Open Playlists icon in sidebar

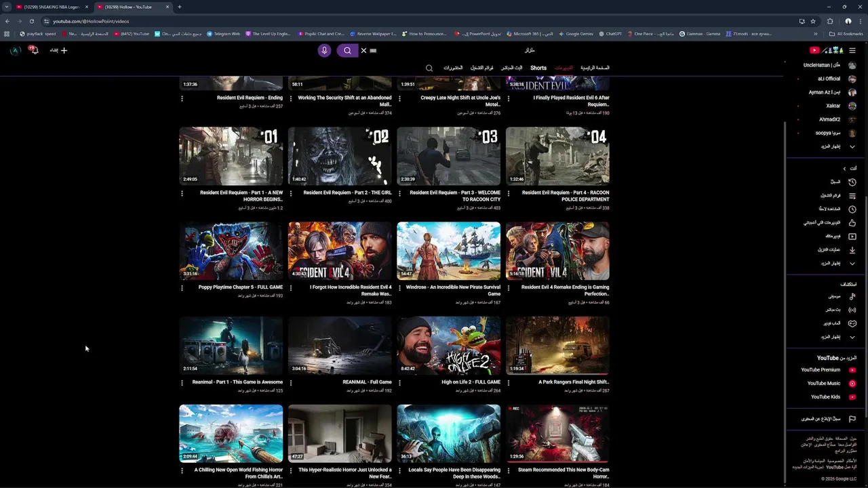(852, 195)
